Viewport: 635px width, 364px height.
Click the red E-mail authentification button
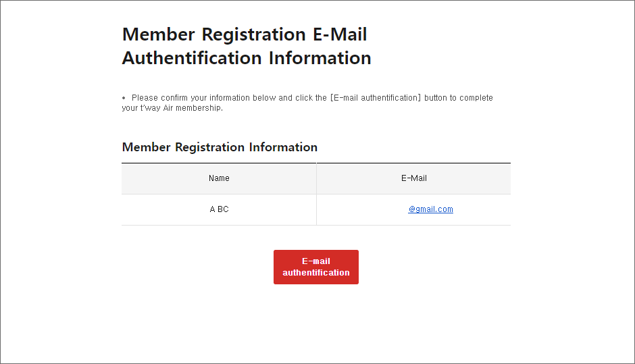(x=315, y=267)
